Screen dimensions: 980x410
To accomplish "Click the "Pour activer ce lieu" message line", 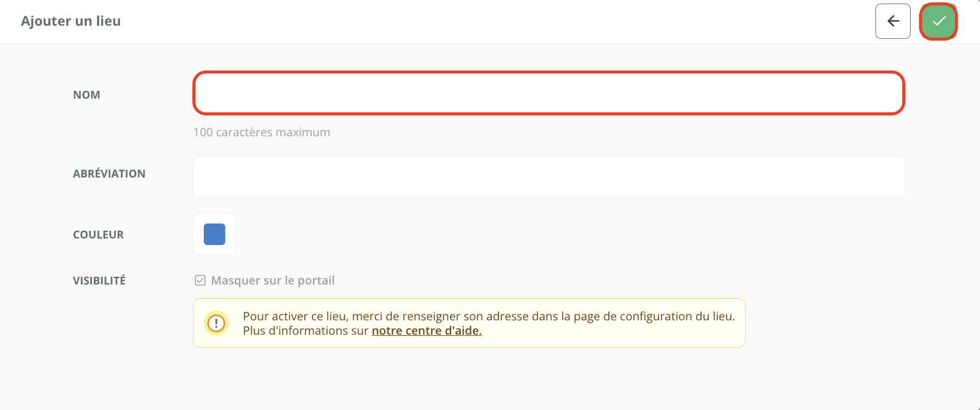I will (x=489, y=316).
